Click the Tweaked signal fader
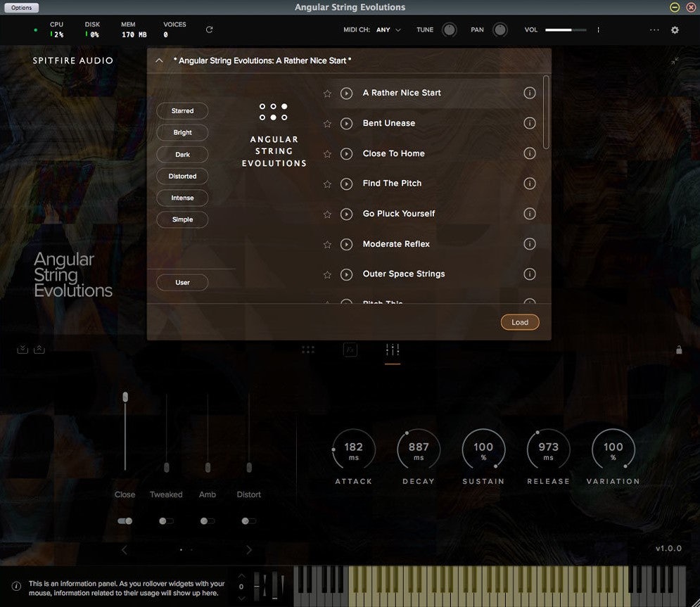 (x=167, y=433)
